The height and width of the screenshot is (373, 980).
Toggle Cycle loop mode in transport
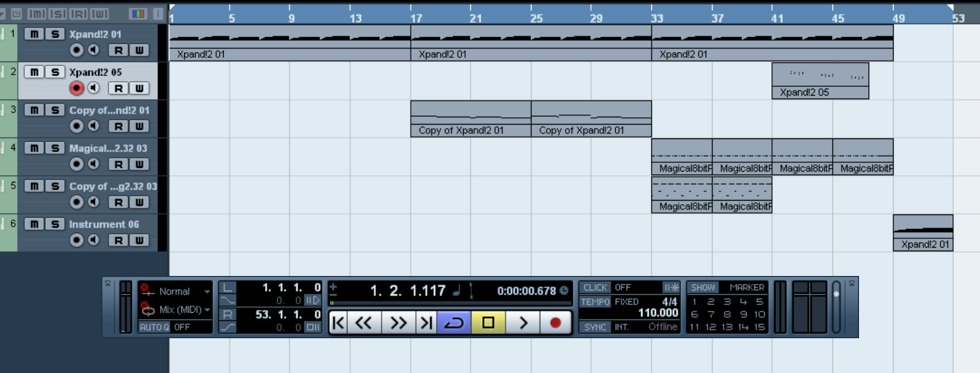454,323
